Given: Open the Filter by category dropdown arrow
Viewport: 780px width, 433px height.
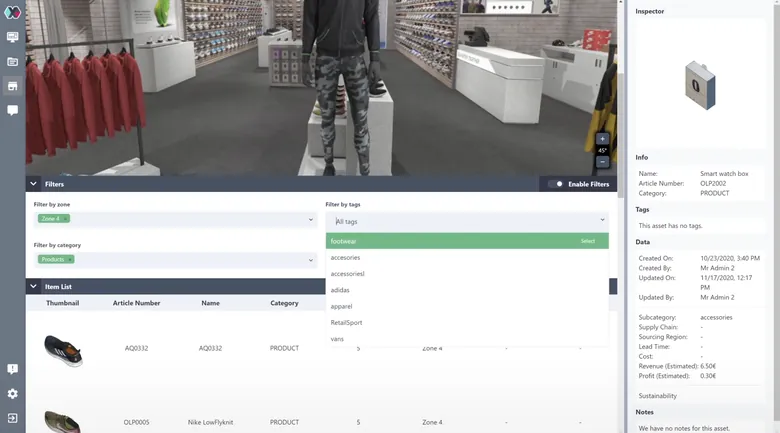Looking at the screenshot, I should (x=310, y=260).
